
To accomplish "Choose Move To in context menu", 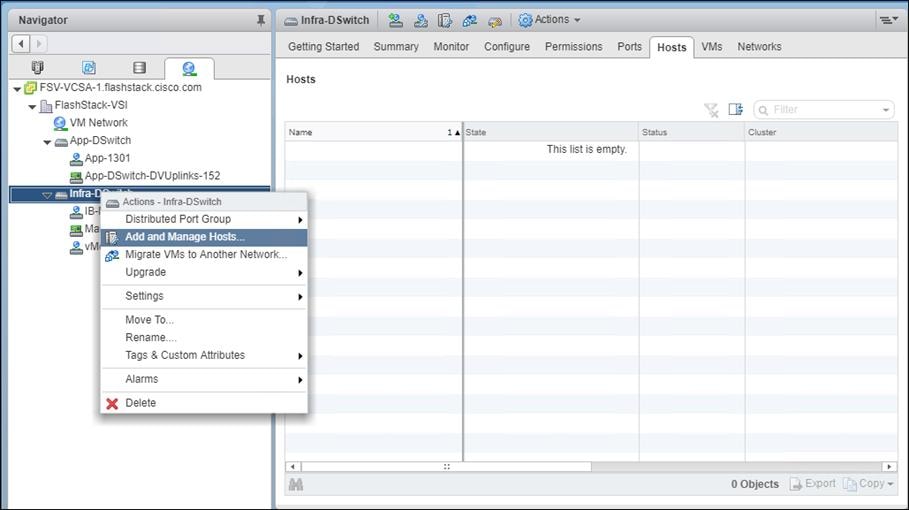I will pos(203,320).
